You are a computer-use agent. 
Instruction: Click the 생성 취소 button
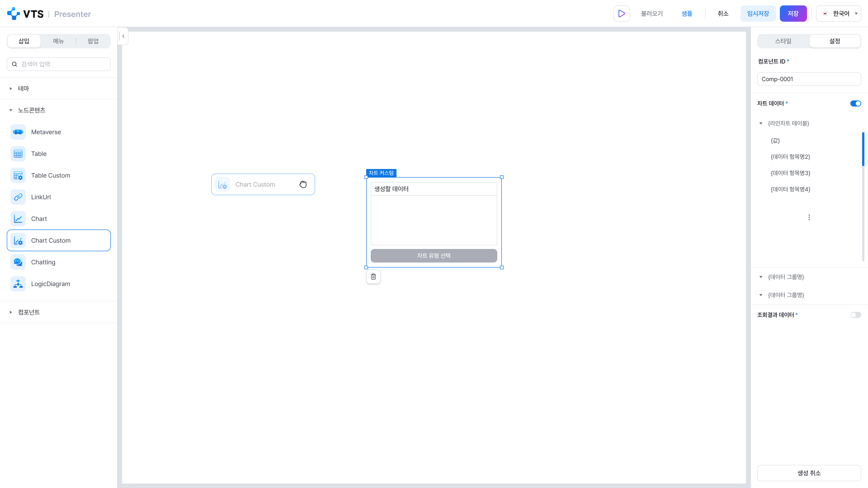coord(809,473)
